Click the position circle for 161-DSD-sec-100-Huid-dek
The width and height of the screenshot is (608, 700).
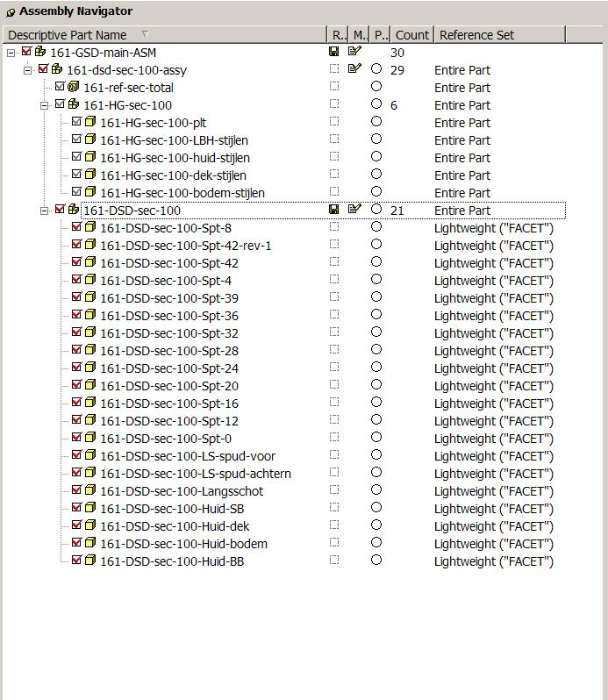coord(376,525)
